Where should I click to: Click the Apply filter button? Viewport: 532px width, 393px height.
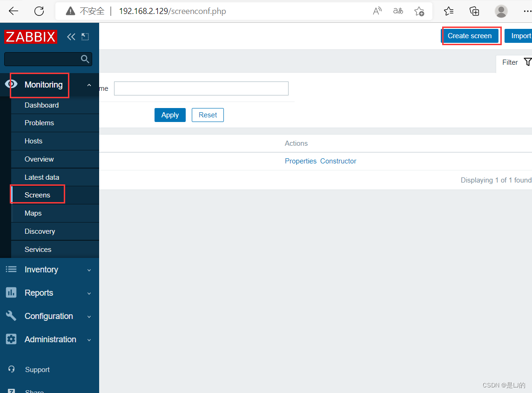coord(170,115)
